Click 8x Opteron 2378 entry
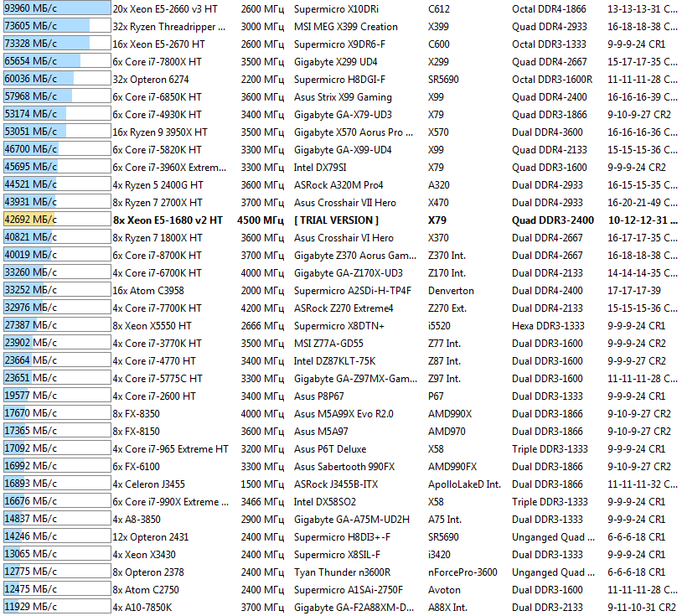This screenshot has height=616, width=687. [x=148, y=572]
